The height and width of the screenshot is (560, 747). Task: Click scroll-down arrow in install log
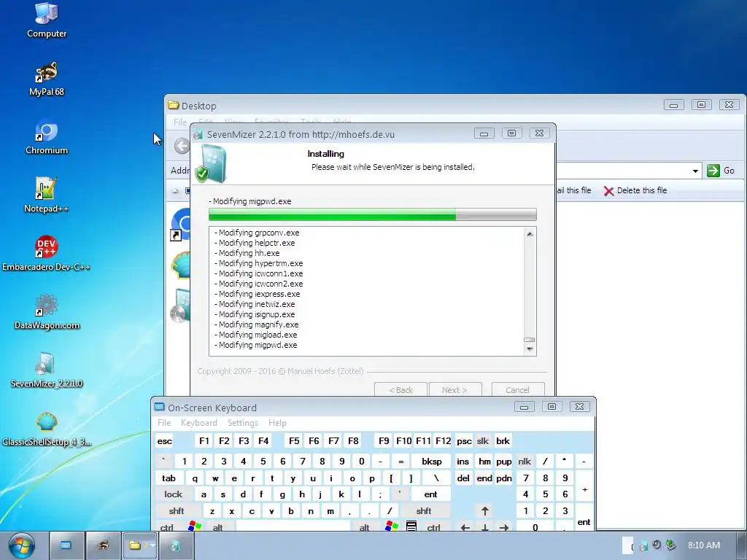point(530,349)
